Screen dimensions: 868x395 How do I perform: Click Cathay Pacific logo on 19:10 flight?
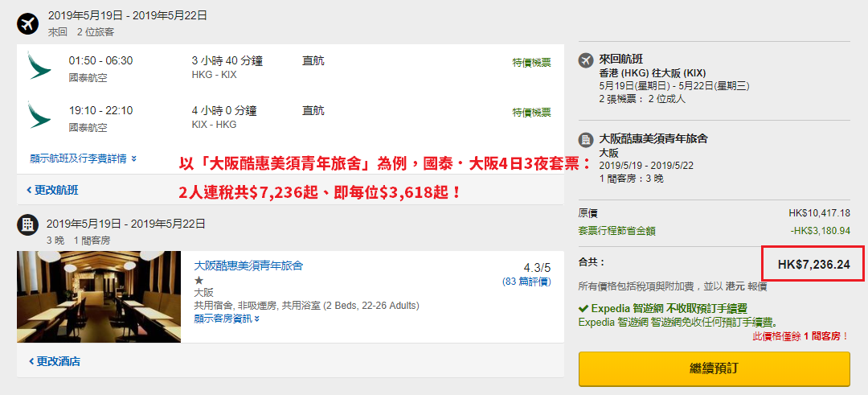pos(39,116)
